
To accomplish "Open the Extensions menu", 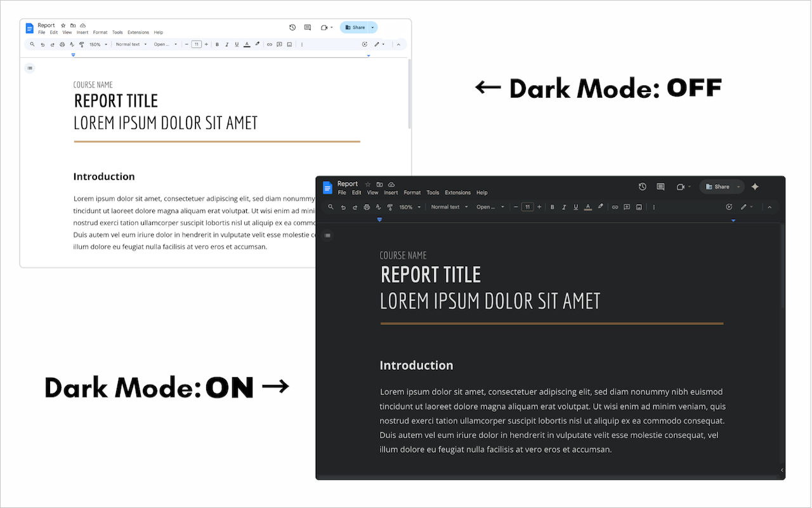I will pos(458,192).
